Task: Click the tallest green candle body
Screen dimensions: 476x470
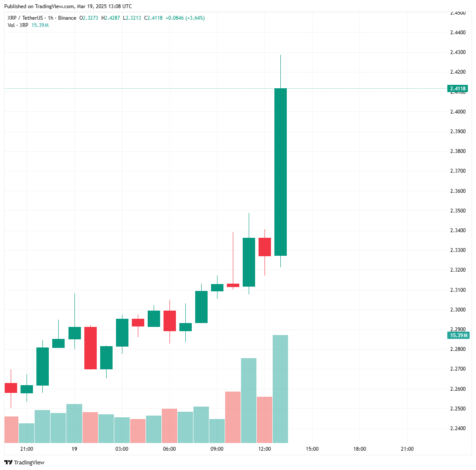Action: point(280,171)
